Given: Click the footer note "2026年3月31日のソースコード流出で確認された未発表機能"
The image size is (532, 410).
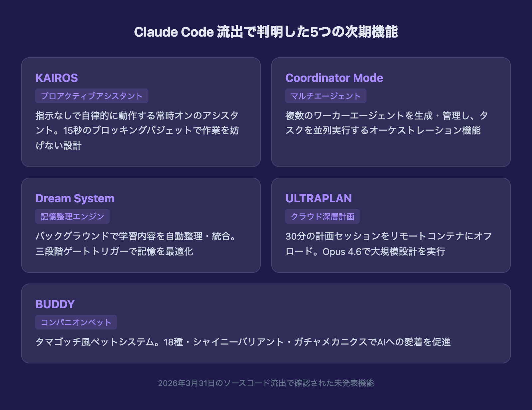Looking at the screenshot, I should [266, 383].
